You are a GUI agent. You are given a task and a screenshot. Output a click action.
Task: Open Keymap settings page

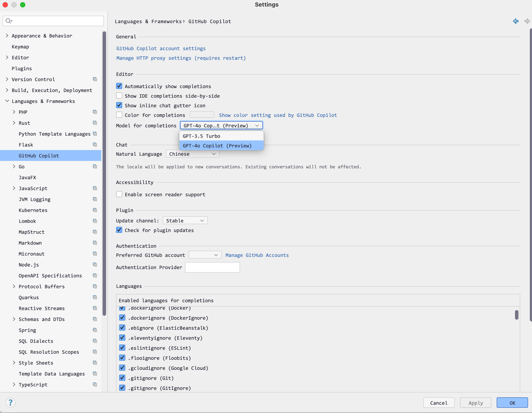pos(21,47)
